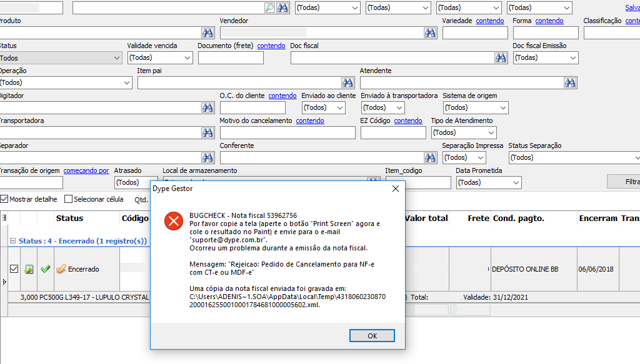Click OK in the Dype Gestor dialog
Image resolution: width=640 pixels, height=364 pixels.
click(372, 335)
